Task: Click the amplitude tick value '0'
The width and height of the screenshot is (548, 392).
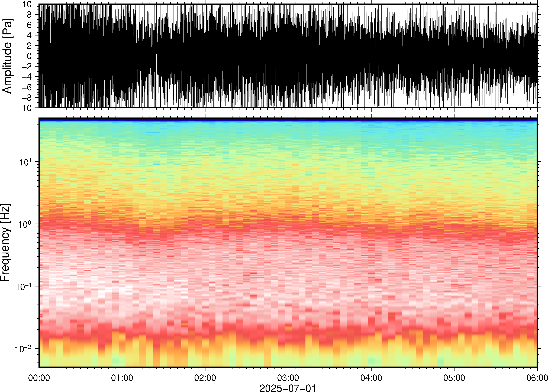Action: pos(30,56)
